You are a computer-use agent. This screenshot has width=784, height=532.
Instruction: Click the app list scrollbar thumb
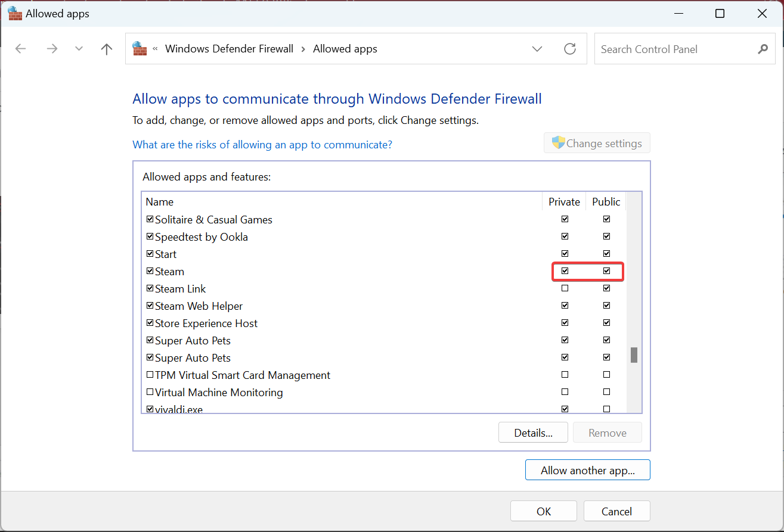coord(634,355)
